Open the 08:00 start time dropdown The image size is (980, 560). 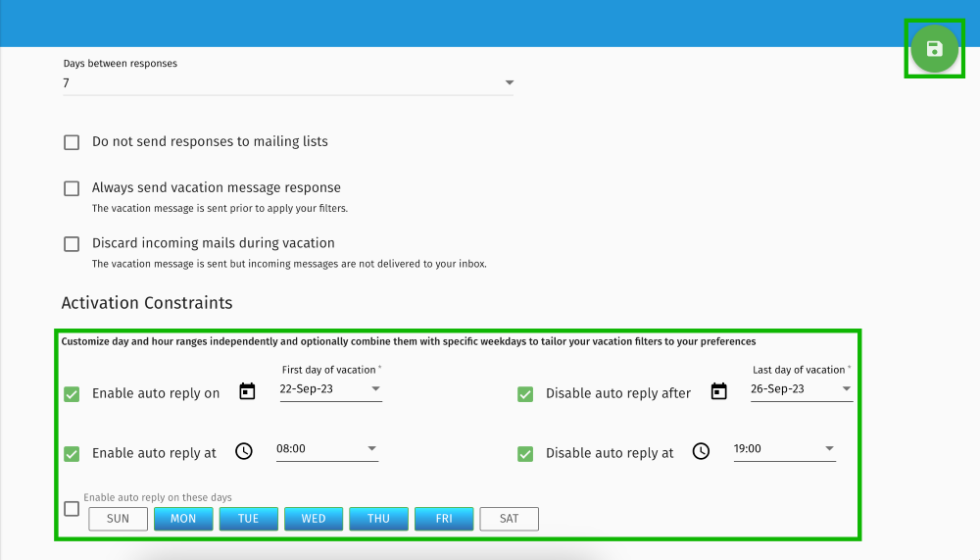click(326, 449)
